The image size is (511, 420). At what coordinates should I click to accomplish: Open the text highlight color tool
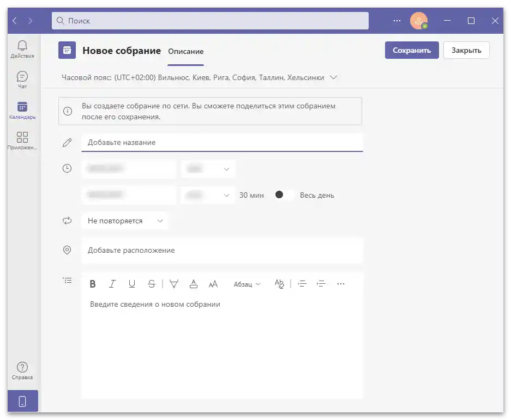click(x=174, y=284)
